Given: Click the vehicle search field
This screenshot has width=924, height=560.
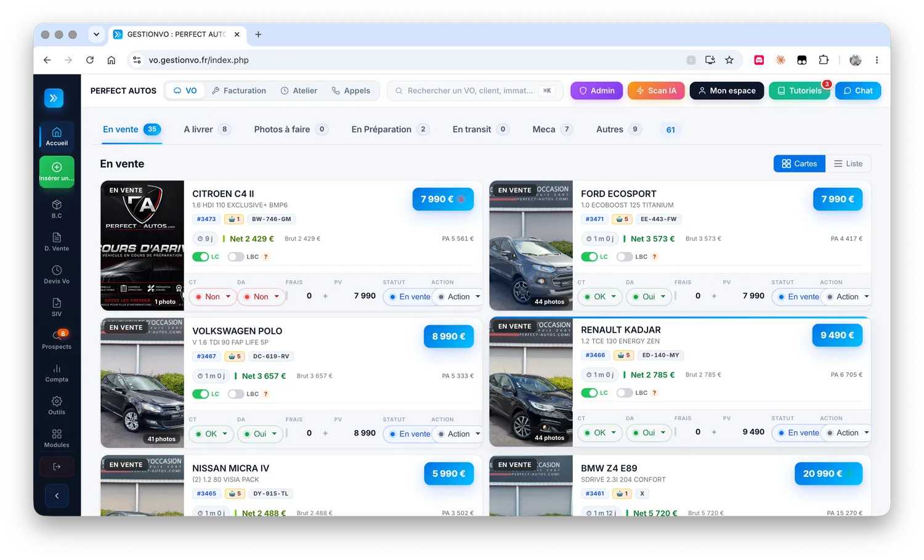Looking at the screenshot, I should tap(475, 91).
